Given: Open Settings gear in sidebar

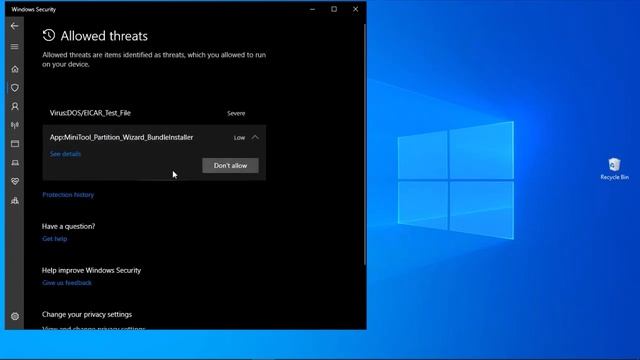Looking at the screenshot, I should click(x=15, y=316).
